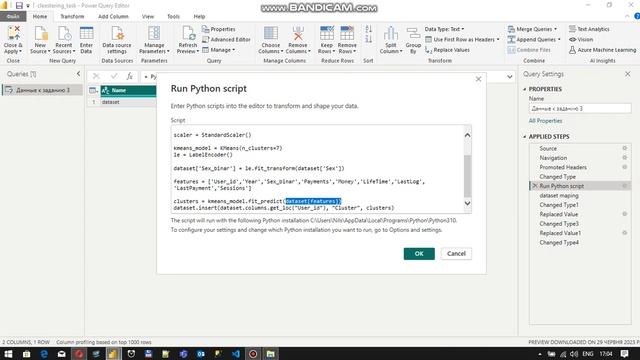The image size is (640, 360).
Task: Open the settings gear for Navigation step
Action: 624,158
